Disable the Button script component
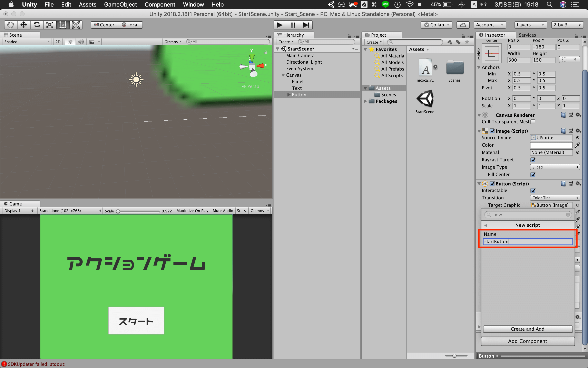The width and height of the screenshot is (588, 368). [x=492, y=184]
